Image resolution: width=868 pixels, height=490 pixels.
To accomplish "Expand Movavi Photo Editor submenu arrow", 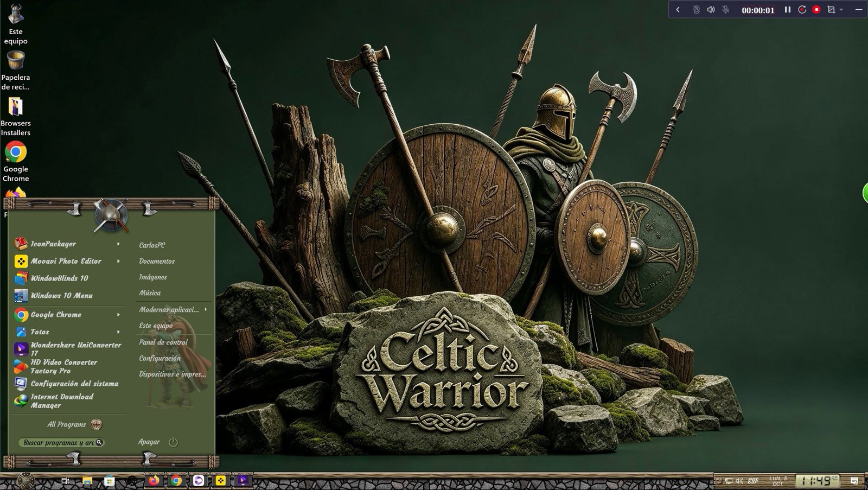I will (118, 261).
